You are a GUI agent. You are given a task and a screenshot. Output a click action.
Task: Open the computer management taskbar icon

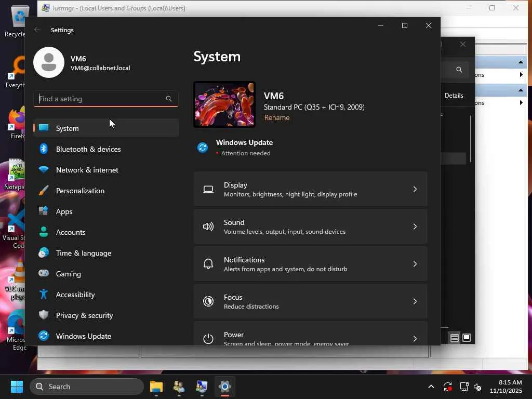pyautogui.click(x=202, y=387)
